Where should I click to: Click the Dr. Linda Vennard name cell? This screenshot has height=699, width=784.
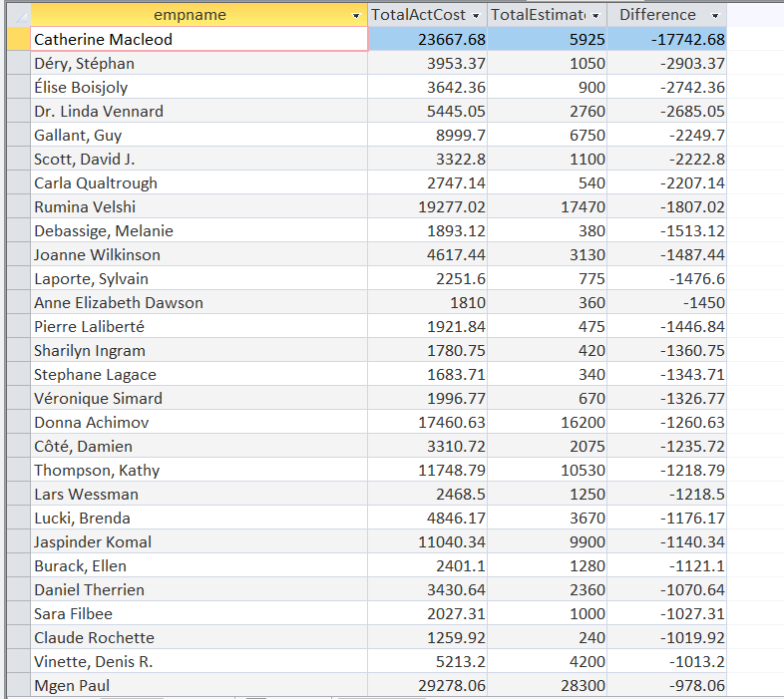click(199, 111)
